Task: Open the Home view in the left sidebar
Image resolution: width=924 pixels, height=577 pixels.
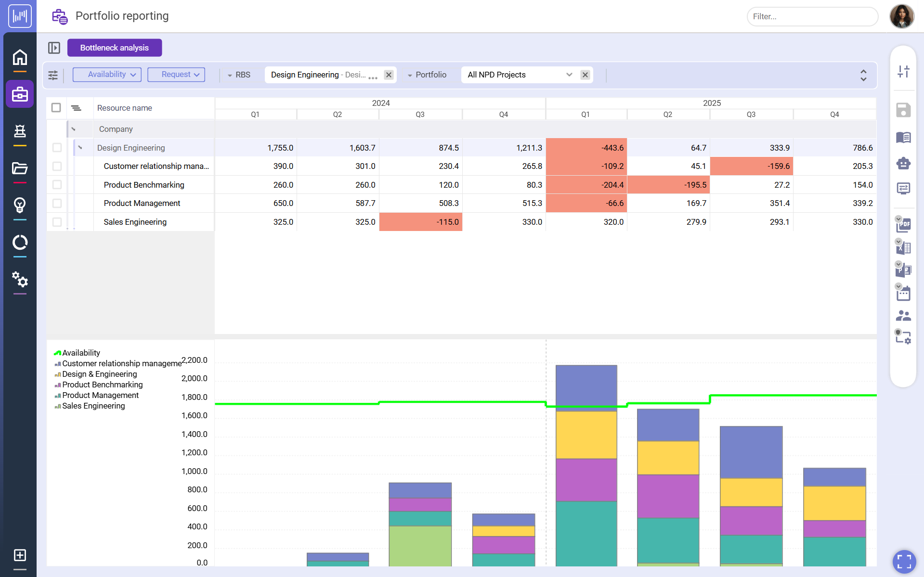Action: click(20, 57)
